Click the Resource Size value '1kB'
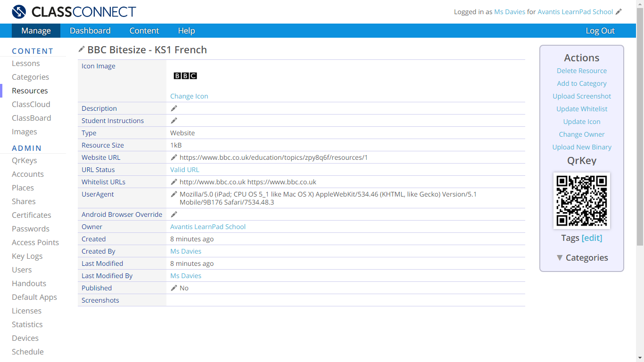This screenshot has width=644, height=362. point(176,145)
